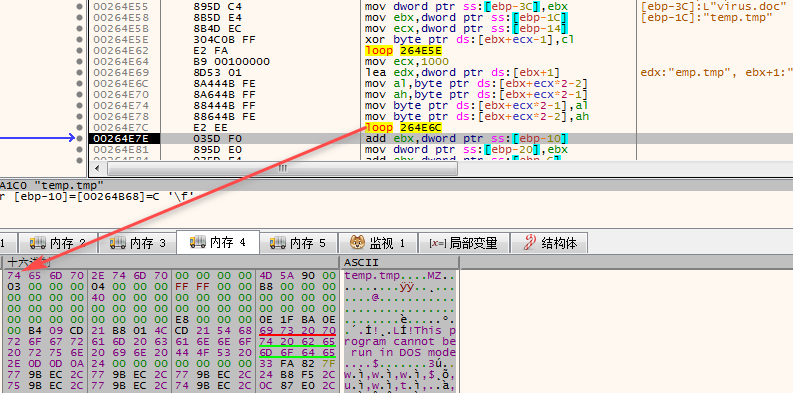Viewport: 793px width, 393px height.
Task: Toggle breakpoint dot at address 00264E58
Action: pyautogui.click(x=79, y=18)
